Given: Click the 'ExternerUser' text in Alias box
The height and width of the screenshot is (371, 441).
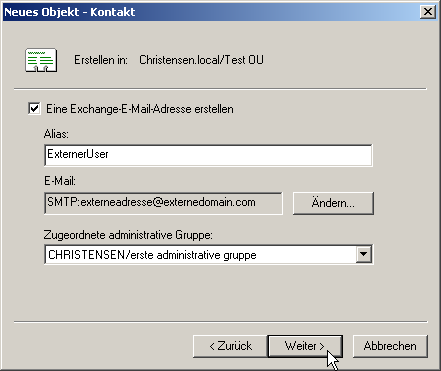Looking at the screenshot, I should coord(78,154).
